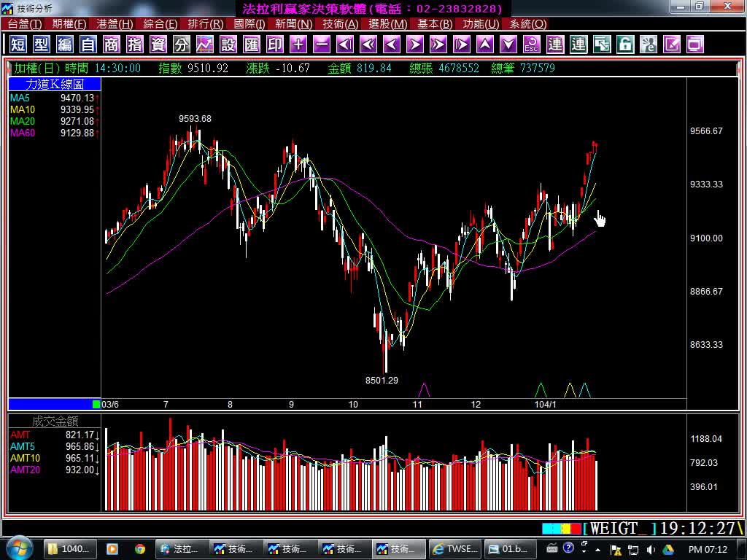Click the 編 toolbar icon
The width and height of the screenshot is (747, 560).
point(65,44)
